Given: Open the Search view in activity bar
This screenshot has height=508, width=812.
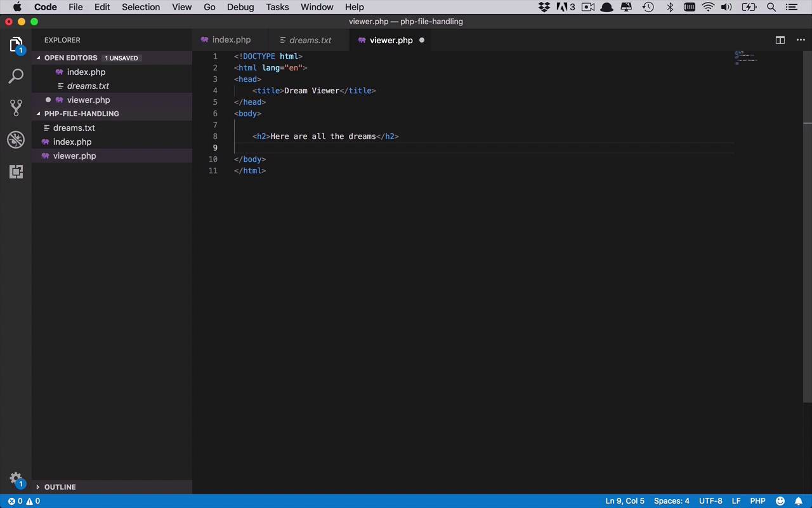Looking at the screenshot, I should pyautogui.click(x=16, y=76).
